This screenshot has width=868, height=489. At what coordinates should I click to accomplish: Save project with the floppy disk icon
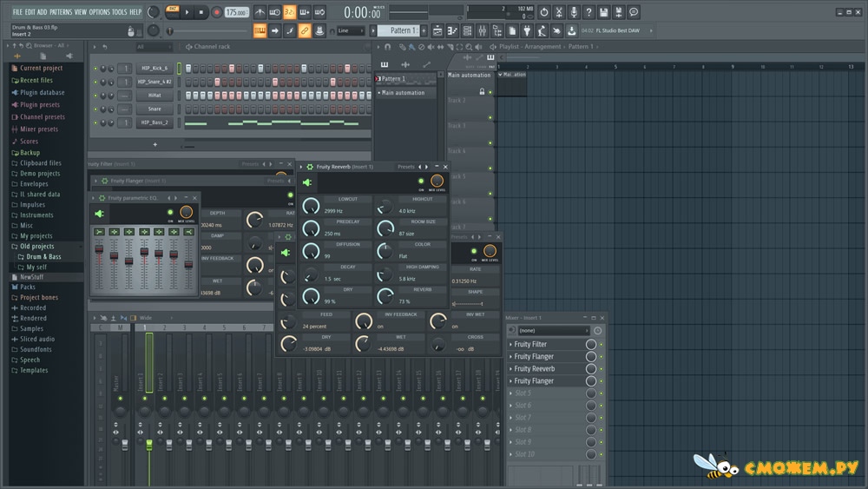pyautogui.click(x=604, y=11)
